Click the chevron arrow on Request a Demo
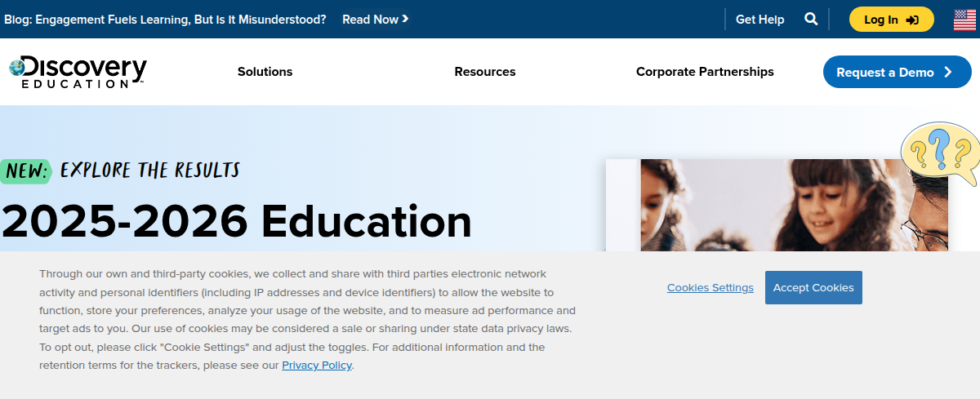This screenshot has width=980, height=399. [948, 72]
